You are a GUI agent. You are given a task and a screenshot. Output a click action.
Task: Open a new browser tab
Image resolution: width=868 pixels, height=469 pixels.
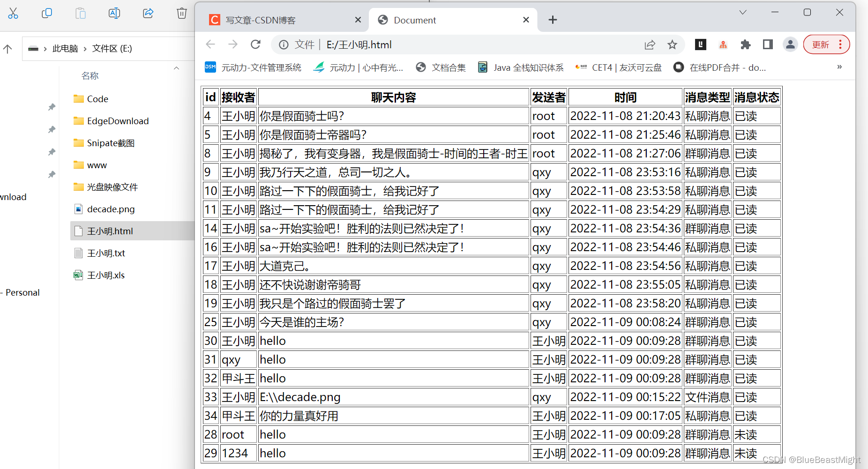[553, 20]
